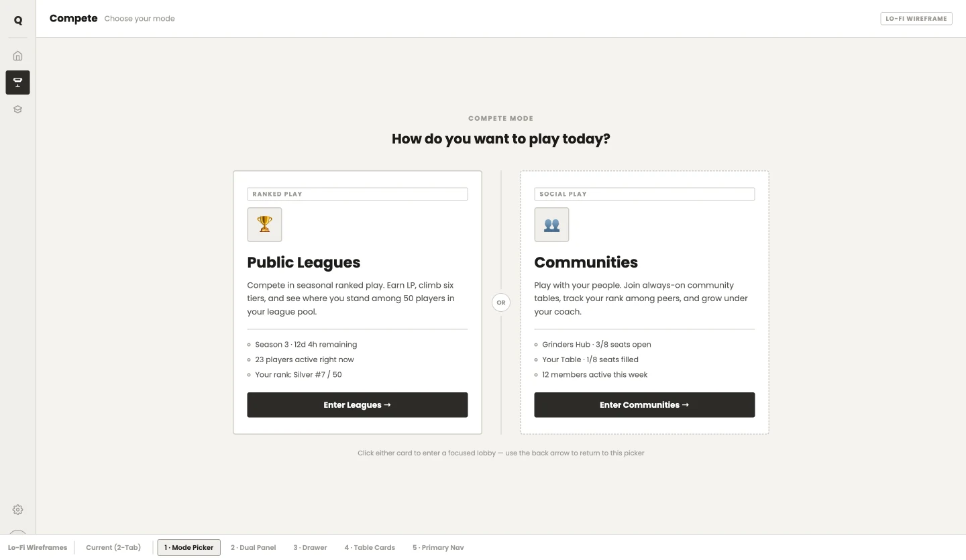Select the 1 · Mode Picker tab

189,547
